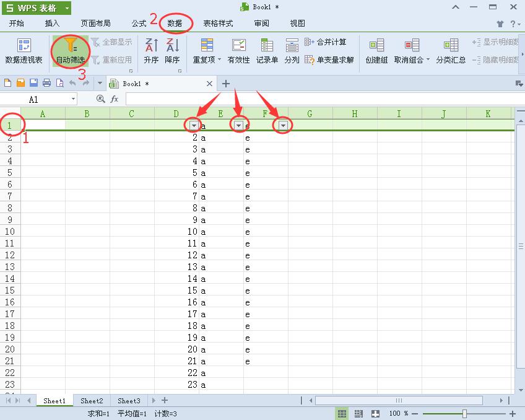Collapse the ribbon with the top chevron

pos(456,7)
